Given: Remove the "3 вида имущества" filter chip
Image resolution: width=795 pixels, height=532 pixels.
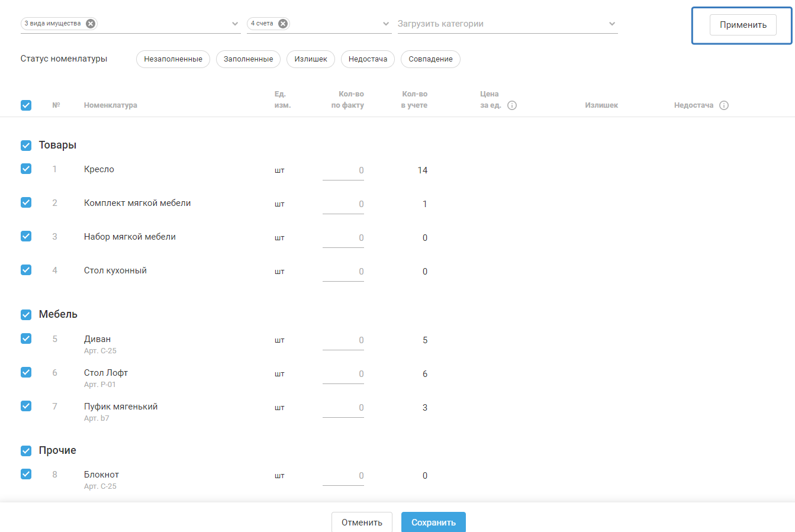Looking at the screenshot, I should (x=91, y=24).
